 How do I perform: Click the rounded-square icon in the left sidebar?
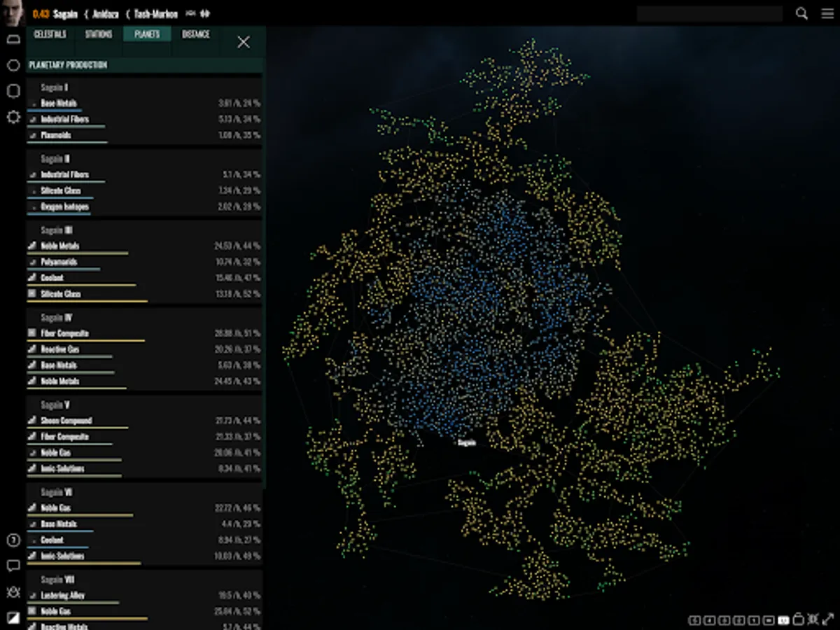(13, 91)
